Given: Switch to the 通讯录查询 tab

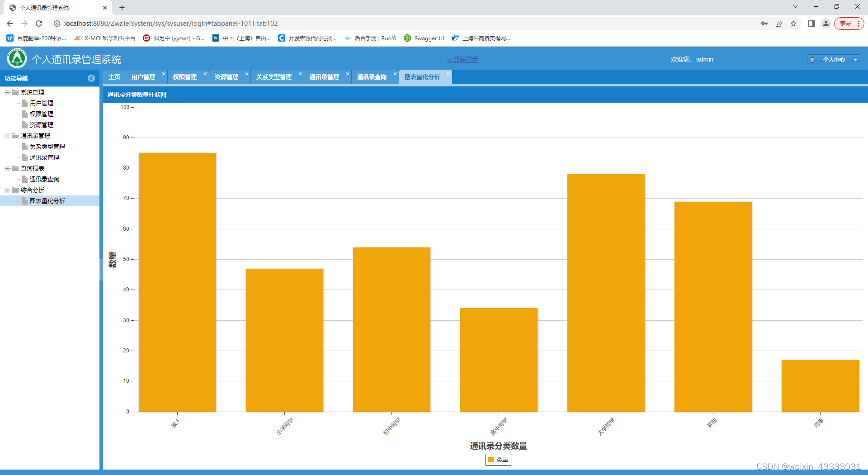Looking at the screenshot, I should click(372, 77).
